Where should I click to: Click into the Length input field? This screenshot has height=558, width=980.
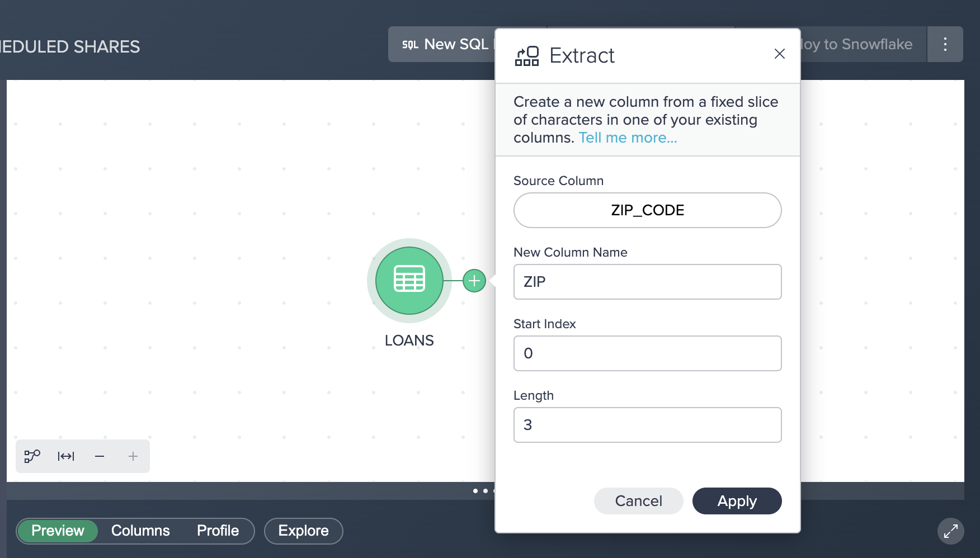[647, 425]
